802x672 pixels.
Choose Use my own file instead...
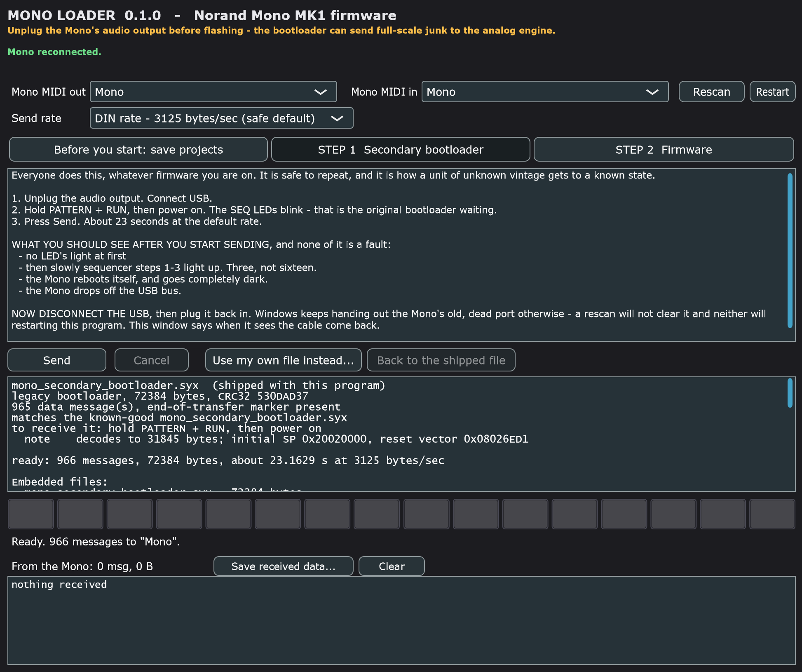coord(284,360)
